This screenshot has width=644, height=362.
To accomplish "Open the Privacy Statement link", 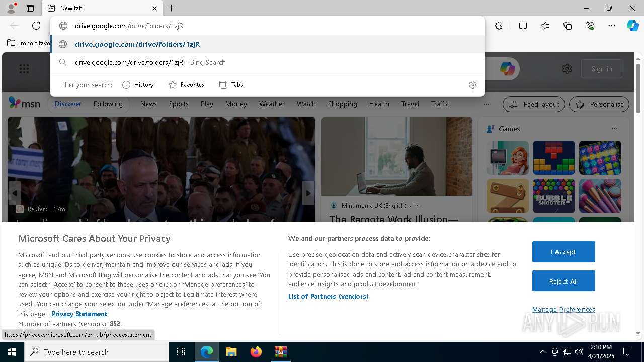I will [x=79, y=314].
